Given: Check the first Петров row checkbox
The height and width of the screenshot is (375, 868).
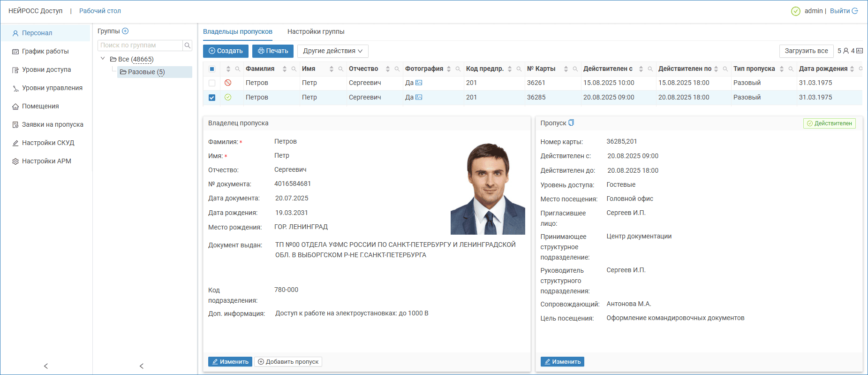Looking at the screenshot, I should point(212,83).
